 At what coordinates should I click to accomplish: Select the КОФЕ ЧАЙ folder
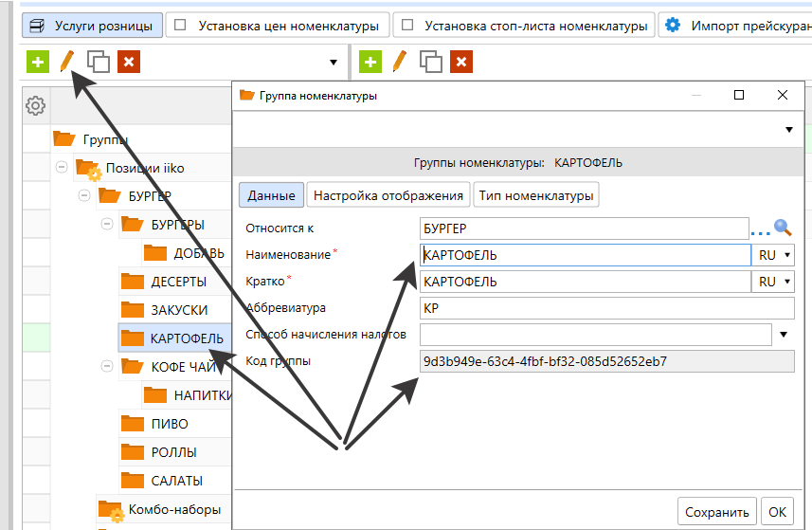point(169,367)
